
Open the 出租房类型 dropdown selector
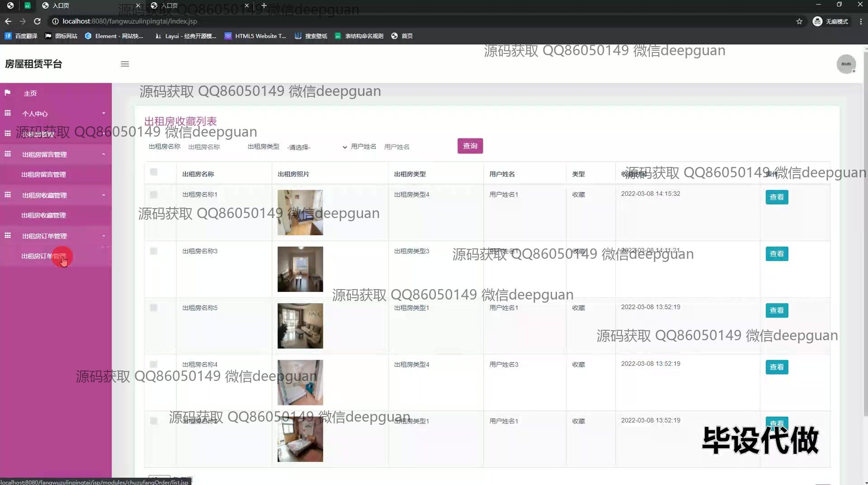[316, 147]
